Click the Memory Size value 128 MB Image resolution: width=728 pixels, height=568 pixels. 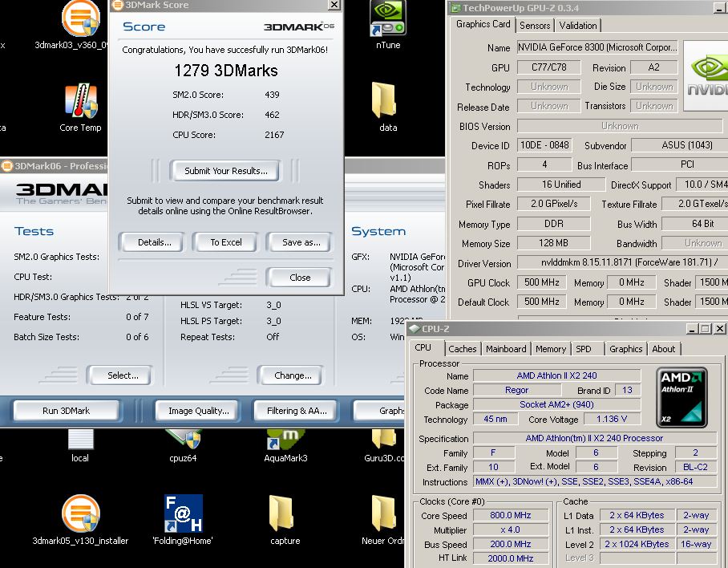point(553,243)
